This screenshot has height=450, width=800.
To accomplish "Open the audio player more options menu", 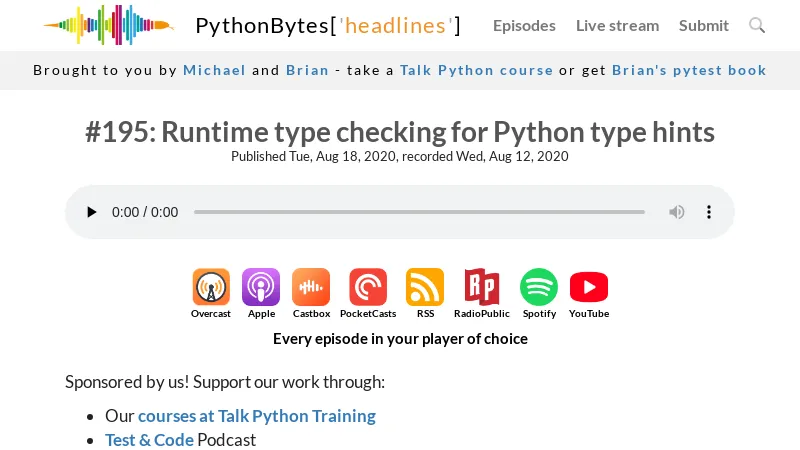I will click(709, 212).
